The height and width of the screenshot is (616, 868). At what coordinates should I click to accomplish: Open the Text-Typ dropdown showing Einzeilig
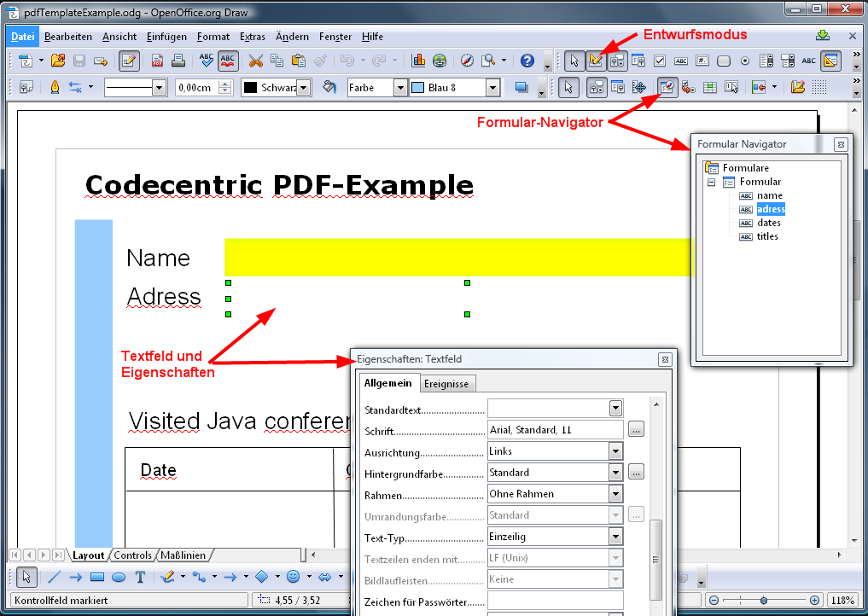615,537
